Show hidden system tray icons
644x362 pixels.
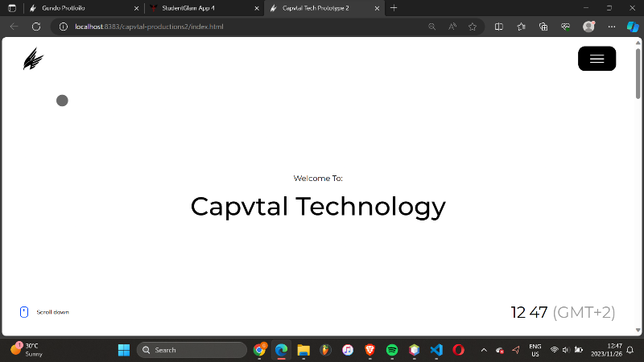(x=484, y=350)
